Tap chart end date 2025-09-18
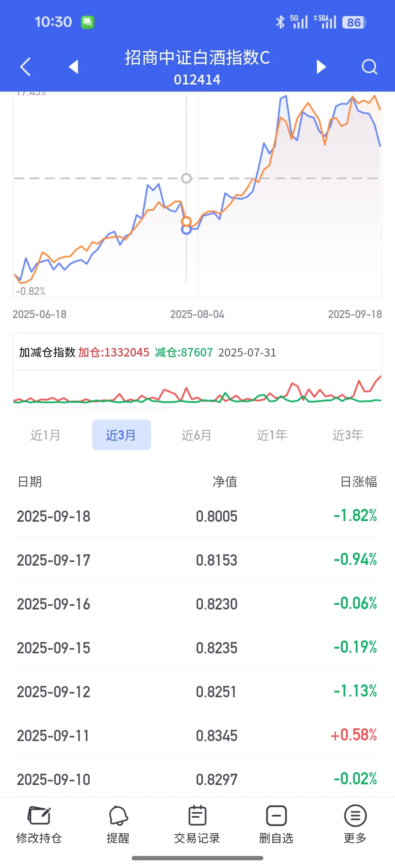Image resolution: width=395 pixels, height=868 pixels. click(x=355, y=314)
